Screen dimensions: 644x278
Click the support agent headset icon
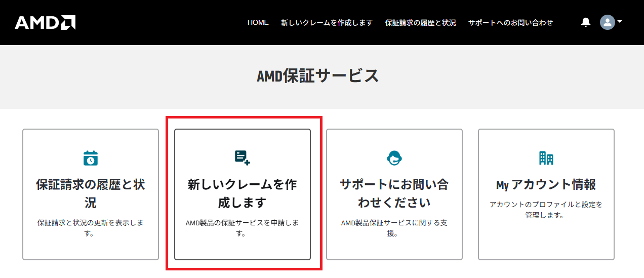(394, 158)
